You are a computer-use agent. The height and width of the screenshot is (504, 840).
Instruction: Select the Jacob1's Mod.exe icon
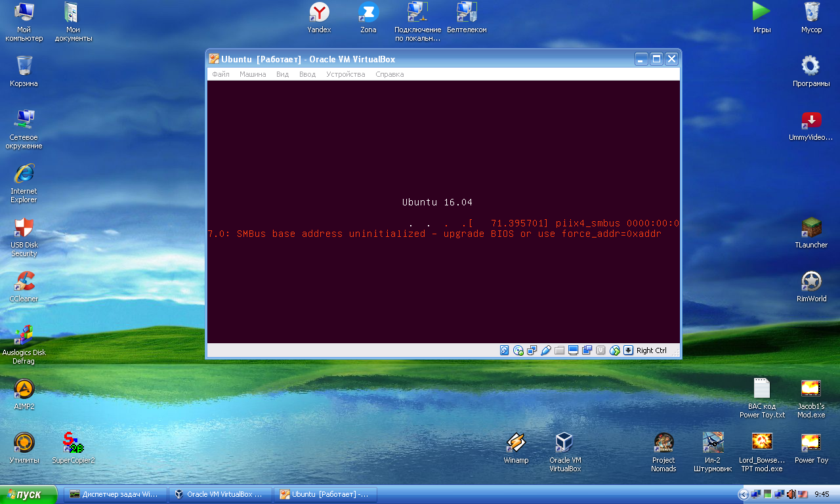point(811,398)
